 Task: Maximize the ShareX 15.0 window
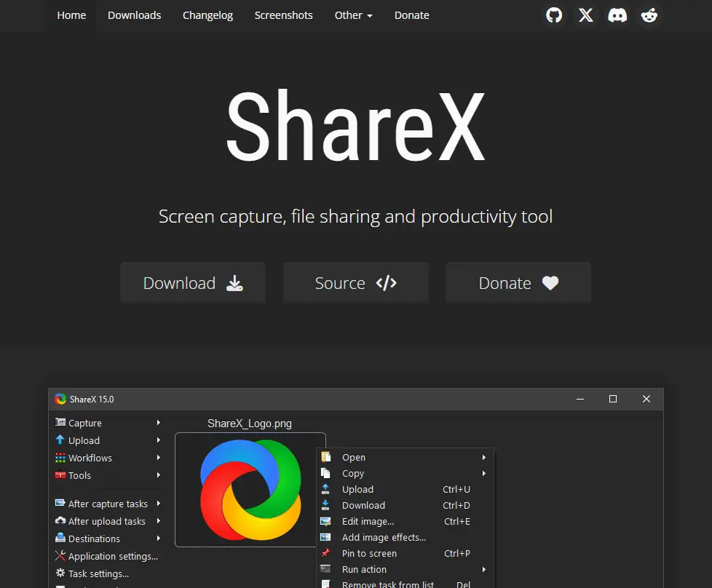tap(613, 399)
